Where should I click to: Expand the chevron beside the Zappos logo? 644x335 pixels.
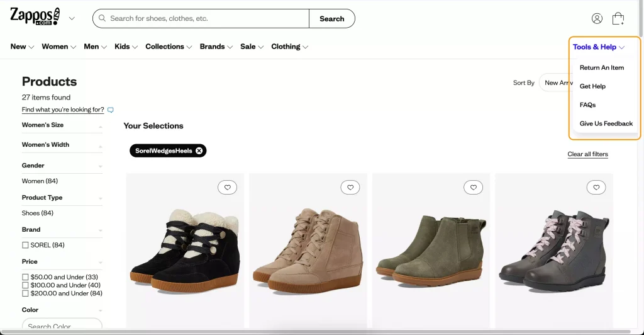[x=72, y=18]
